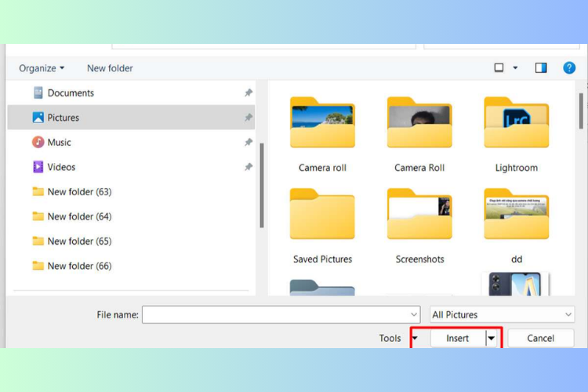
Task: Open New folder (66) in sidebar
Action: pos(131,266)
